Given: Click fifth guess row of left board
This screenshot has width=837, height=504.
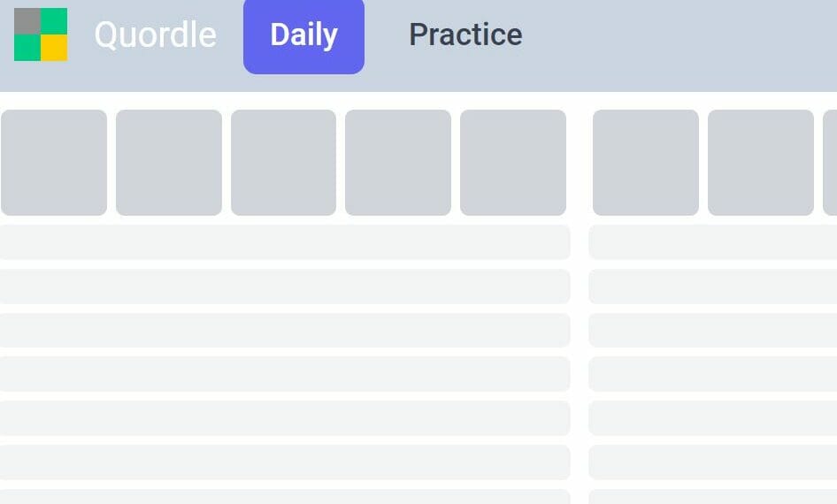Looking at the screenshot, I should pyautogui.click(x=285, y=374).
